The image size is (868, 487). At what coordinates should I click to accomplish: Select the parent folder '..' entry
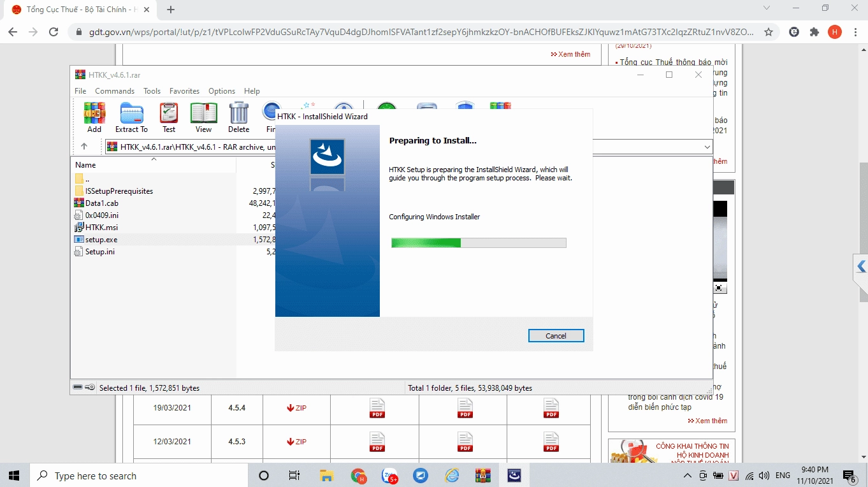[x=82, y=179]
